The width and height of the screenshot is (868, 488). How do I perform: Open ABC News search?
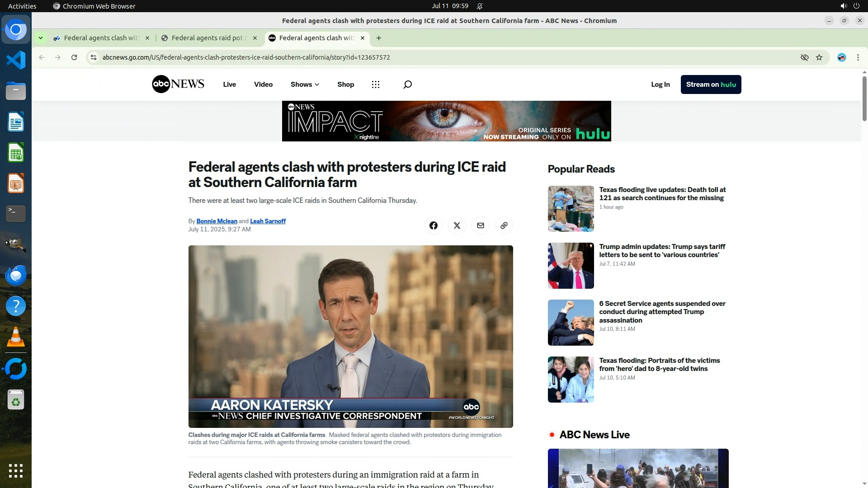point(407,84)
